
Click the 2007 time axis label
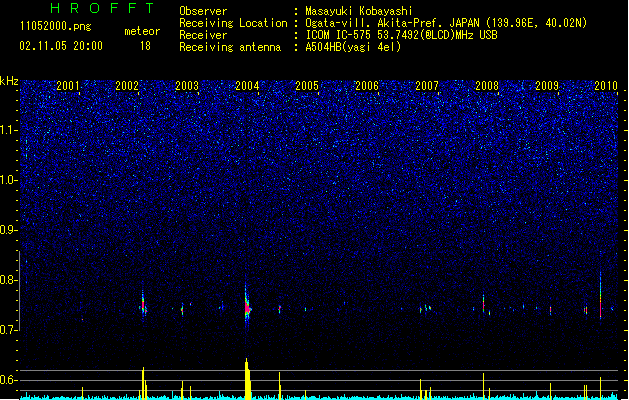click(x=427, y=86)
